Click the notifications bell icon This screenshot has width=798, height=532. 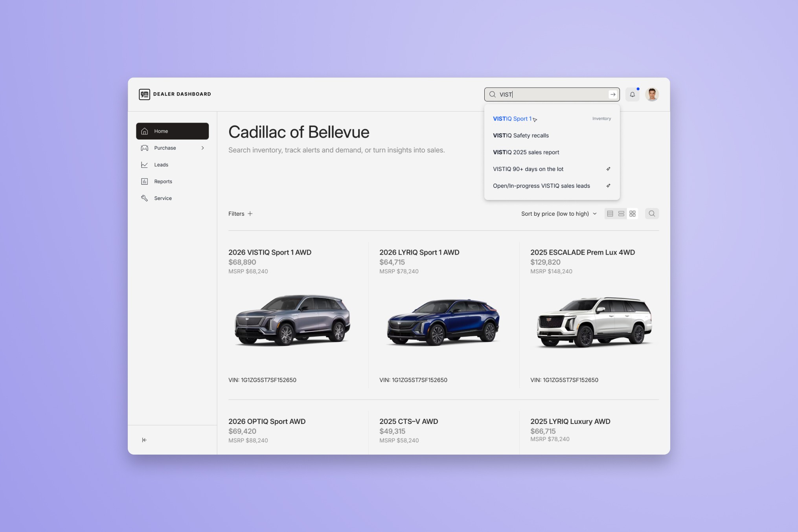[x=632, y=94]
